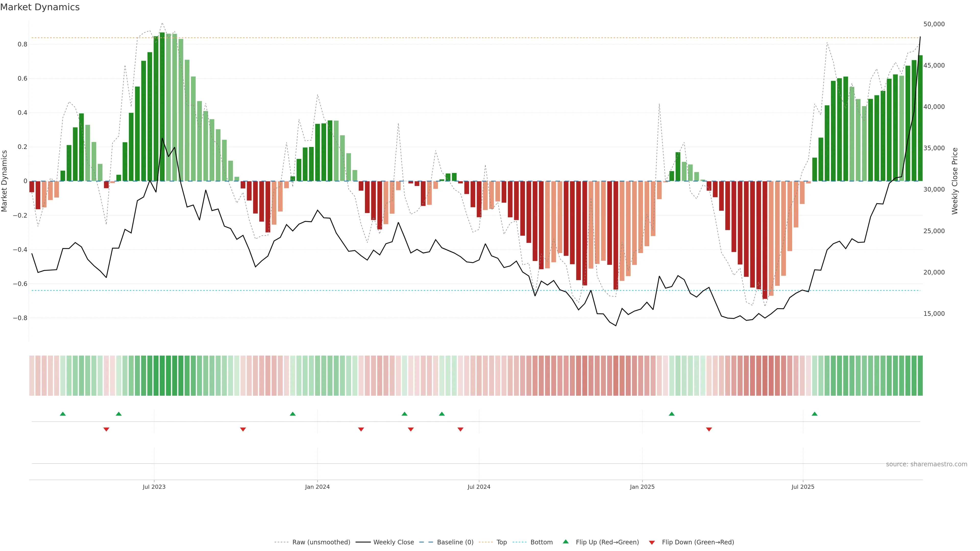Image resolution: width=980 pixels, height=551 pixels.
Task: Click the 50,000 tick on the price axis
Action: click(x=934, y=24)
